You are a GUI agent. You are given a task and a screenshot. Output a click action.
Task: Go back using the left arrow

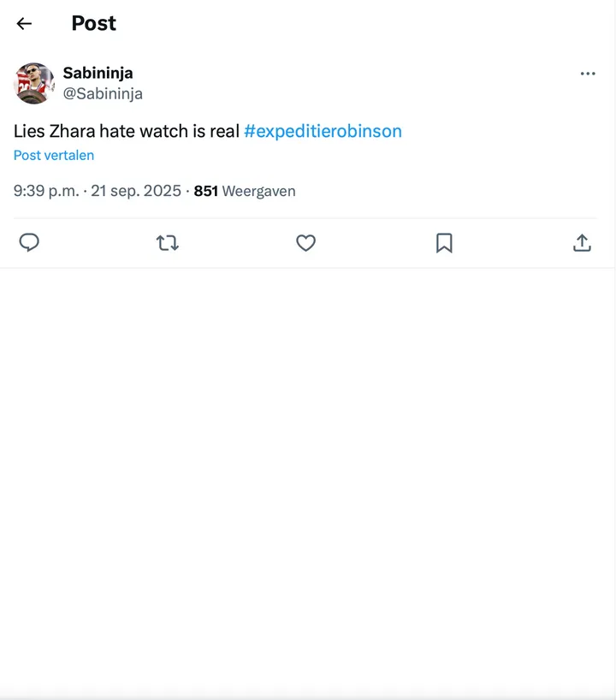point(24,24)
